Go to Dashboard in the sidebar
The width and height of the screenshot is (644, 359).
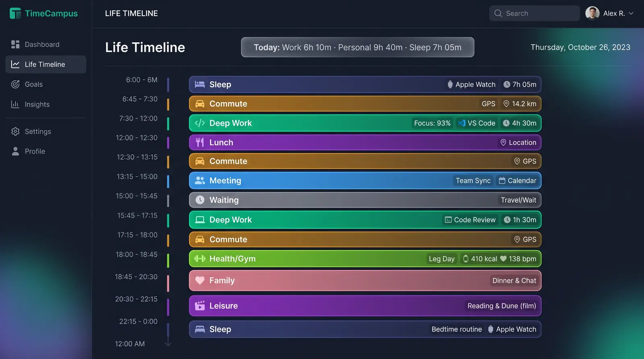tap(46, 44)
